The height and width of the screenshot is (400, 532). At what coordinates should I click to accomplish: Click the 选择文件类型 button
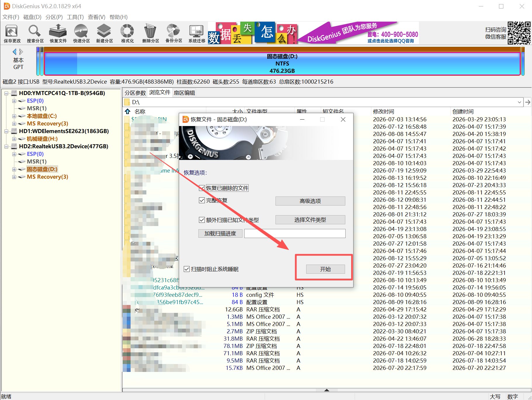coord(310,220)
